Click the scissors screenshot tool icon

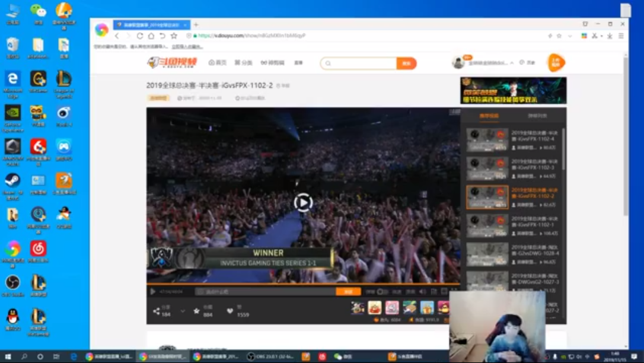pos(594,36)
